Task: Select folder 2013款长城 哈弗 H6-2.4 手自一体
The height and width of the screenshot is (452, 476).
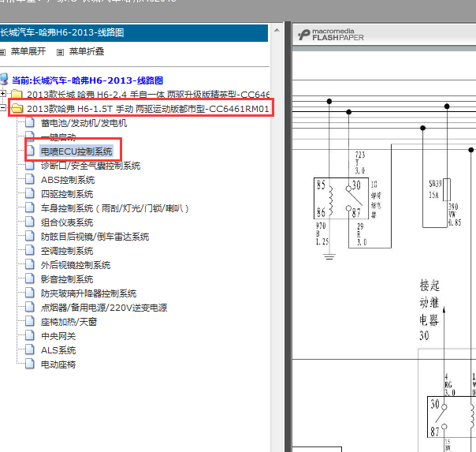Action: tap(148, 95)
